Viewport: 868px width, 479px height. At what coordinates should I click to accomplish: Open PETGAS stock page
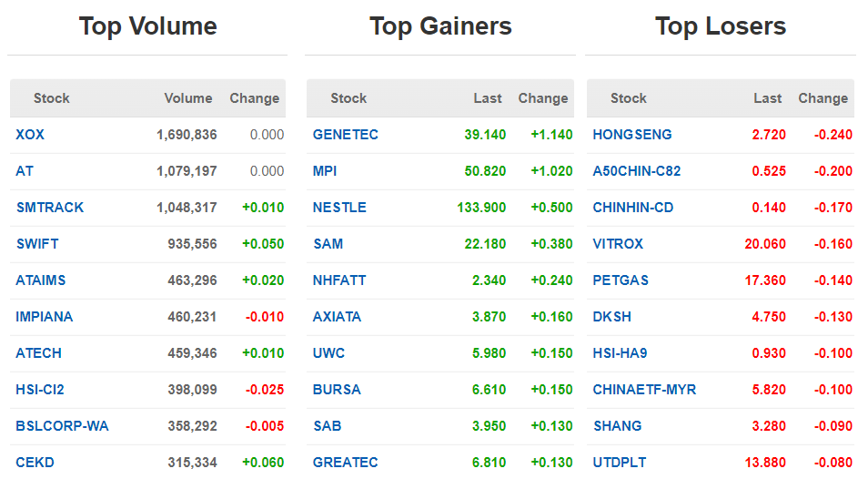(x=621, y=280)
